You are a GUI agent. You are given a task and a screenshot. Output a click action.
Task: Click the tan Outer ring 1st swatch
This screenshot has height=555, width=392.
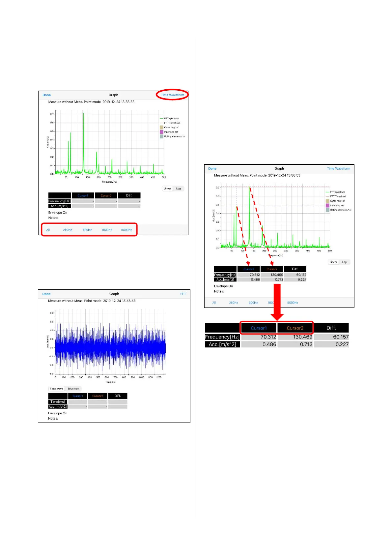click(x=162, y=127)
